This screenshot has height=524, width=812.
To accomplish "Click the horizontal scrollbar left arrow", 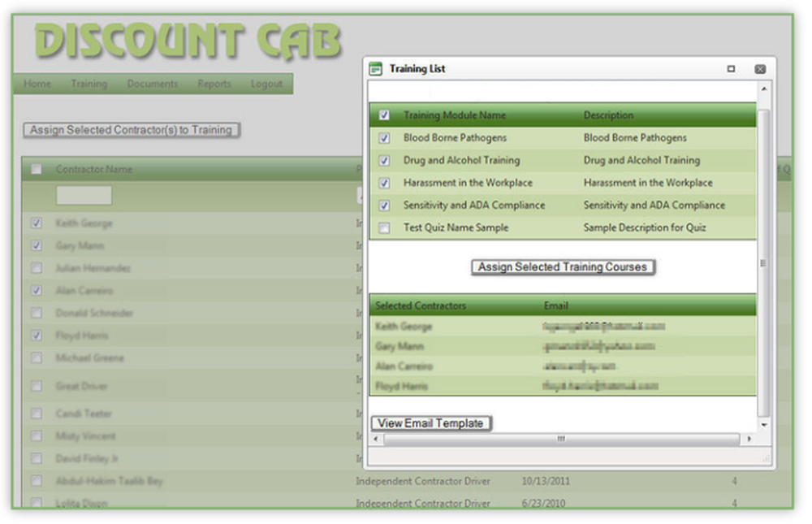I will [x=376, y=439].
